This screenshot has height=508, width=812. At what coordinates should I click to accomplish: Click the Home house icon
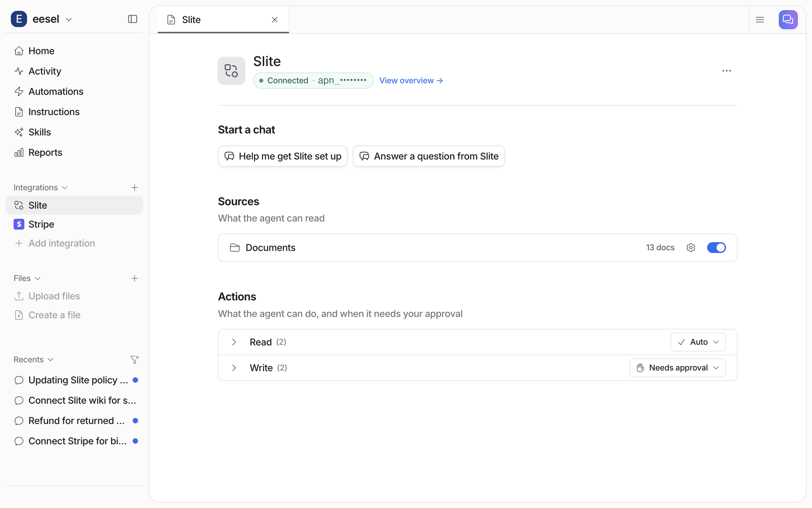click(x=19, y=51)
